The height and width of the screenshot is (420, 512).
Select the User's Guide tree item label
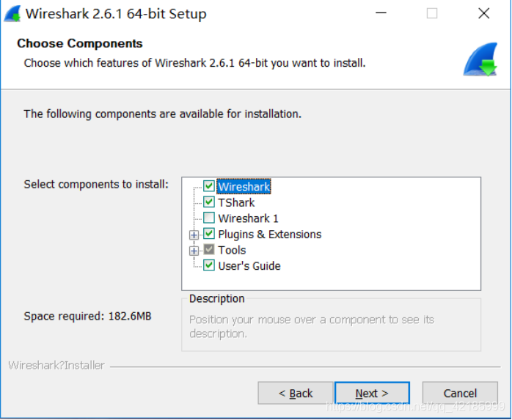pos(249,266)
